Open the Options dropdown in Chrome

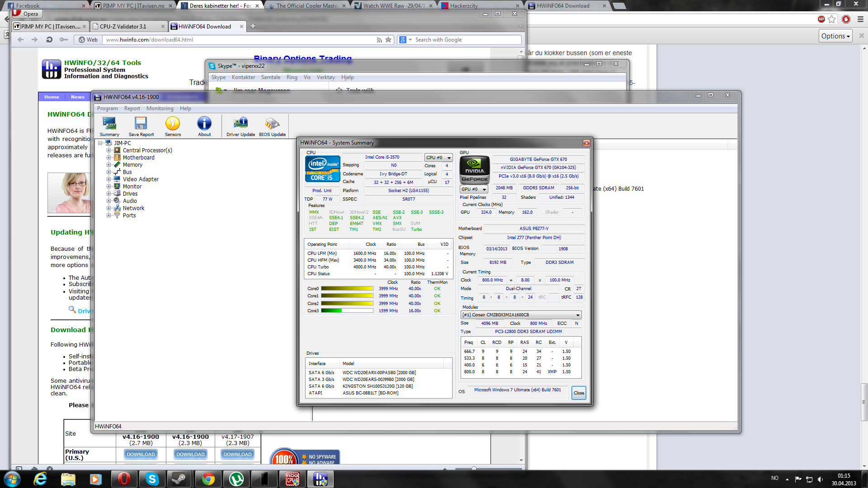tap(835, 36)
